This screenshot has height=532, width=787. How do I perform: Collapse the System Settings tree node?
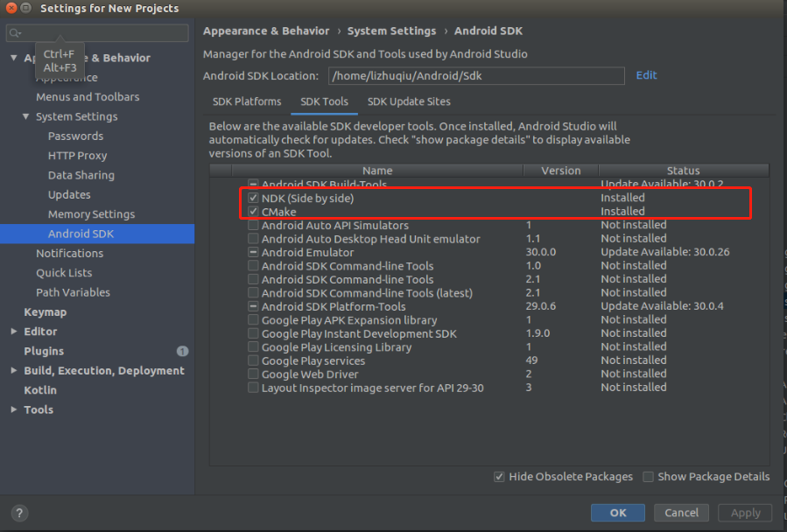25,116
